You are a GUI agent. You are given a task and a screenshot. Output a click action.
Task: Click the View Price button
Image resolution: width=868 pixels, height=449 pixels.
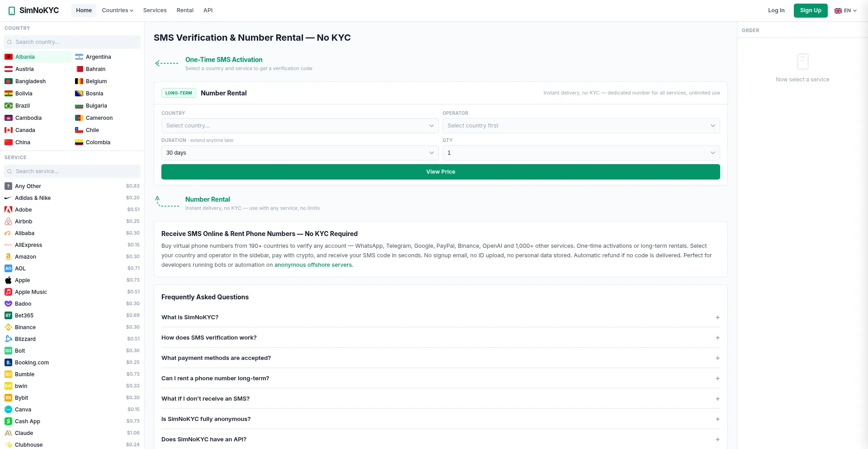coord(441,172)
